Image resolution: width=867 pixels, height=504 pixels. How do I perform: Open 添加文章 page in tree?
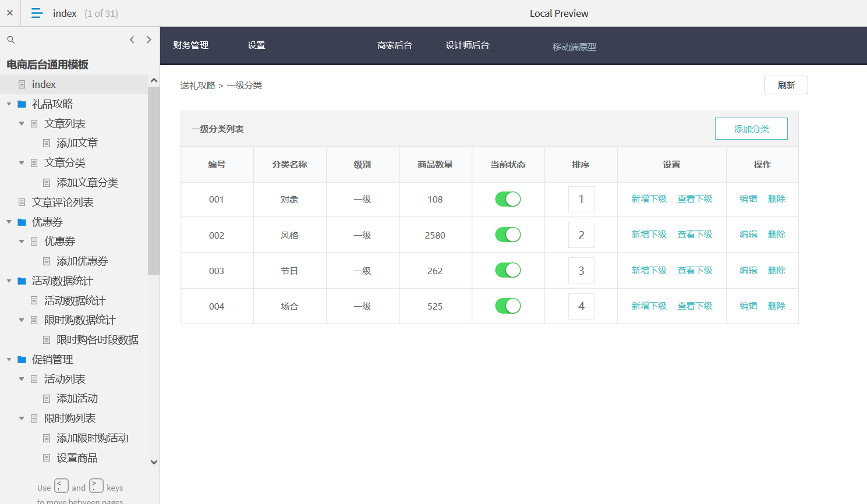tap(77, 143)
